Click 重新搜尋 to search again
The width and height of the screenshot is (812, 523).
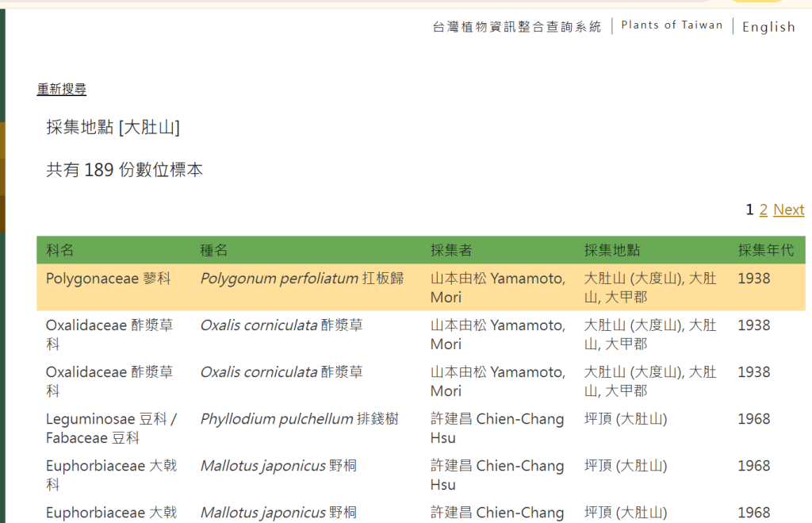(62, 90)
